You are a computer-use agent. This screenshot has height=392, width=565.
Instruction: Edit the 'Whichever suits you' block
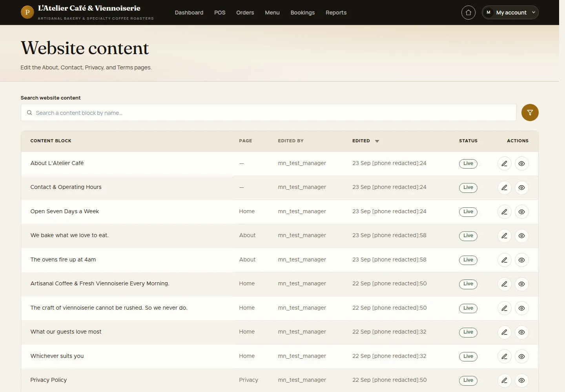point(504,356)
